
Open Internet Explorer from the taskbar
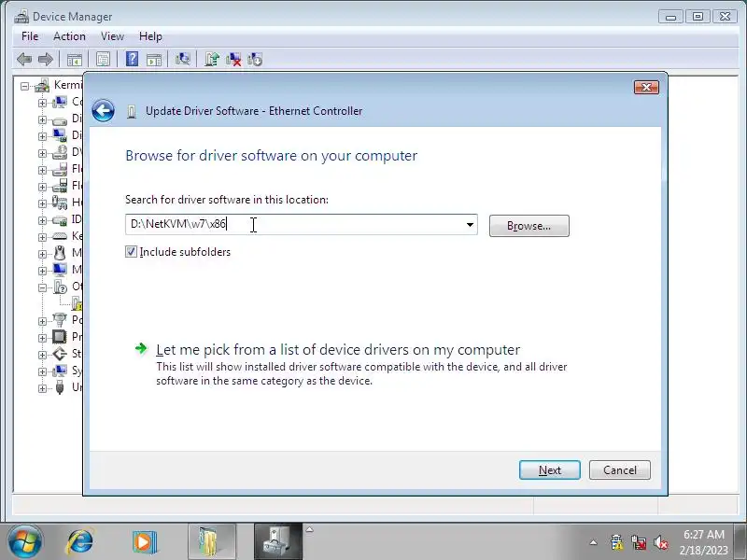pos(80,541)
